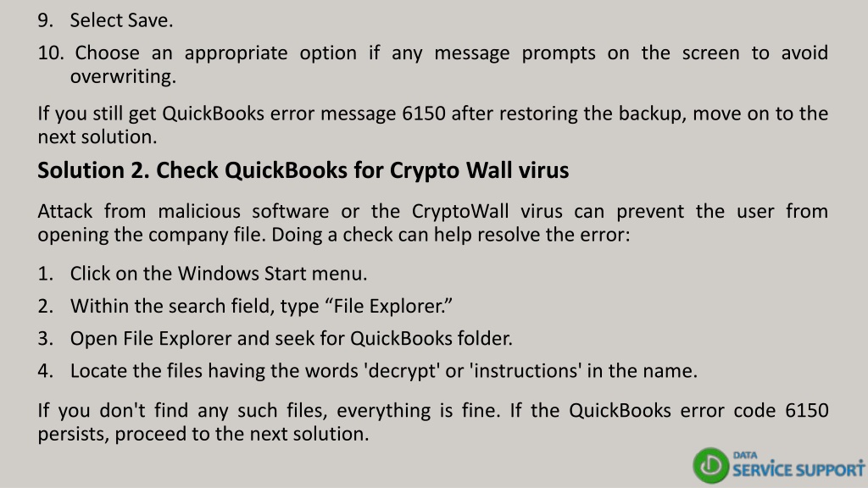868x488 pixels.
Task: Click the paragraph beginning "Attack from malicious software"
Action: [433, 223]
